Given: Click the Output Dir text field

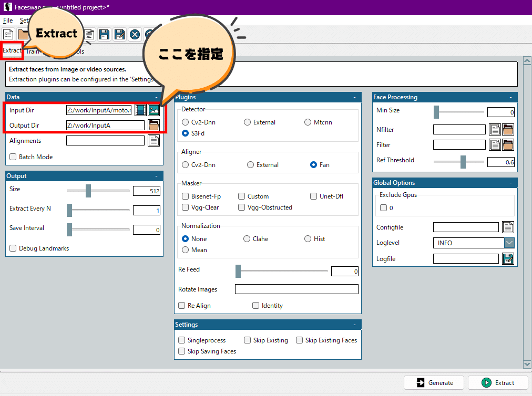Looking at the screenshot, I should [105, 125].
